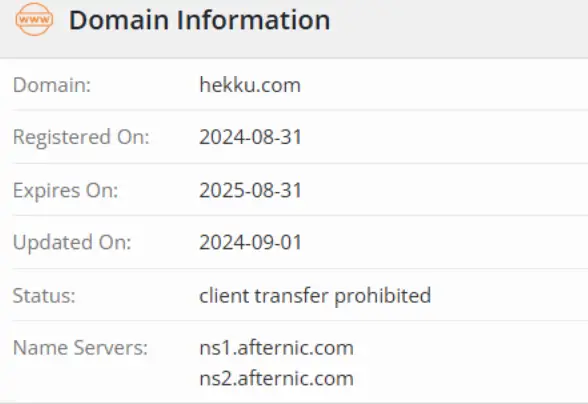The height and width of the screenshot is (404, 588).
Task: Click the Name Servers: label
Action: click(81, 348)
